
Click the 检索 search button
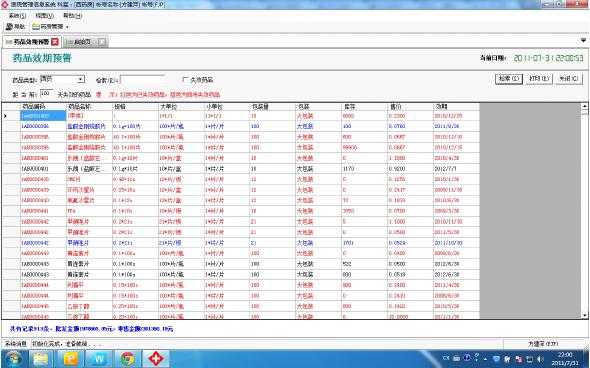click(509, 79)
